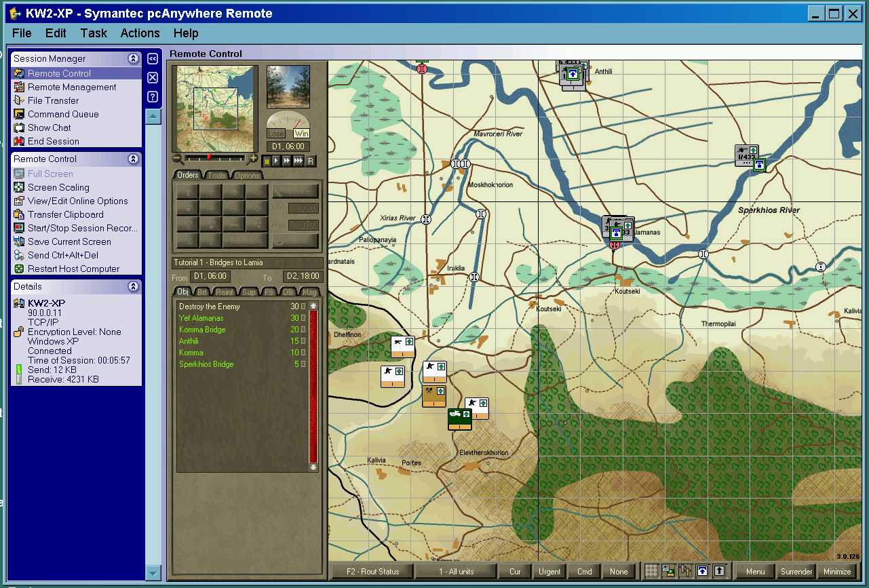Click Show Chat in Session Manager

[49, 128]
